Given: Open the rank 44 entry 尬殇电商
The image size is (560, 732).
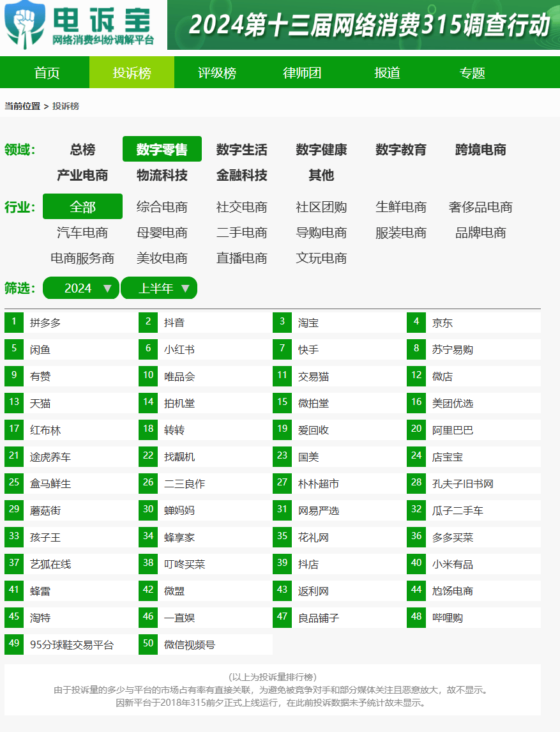Looking at the screenshot, I should (474, 591).
